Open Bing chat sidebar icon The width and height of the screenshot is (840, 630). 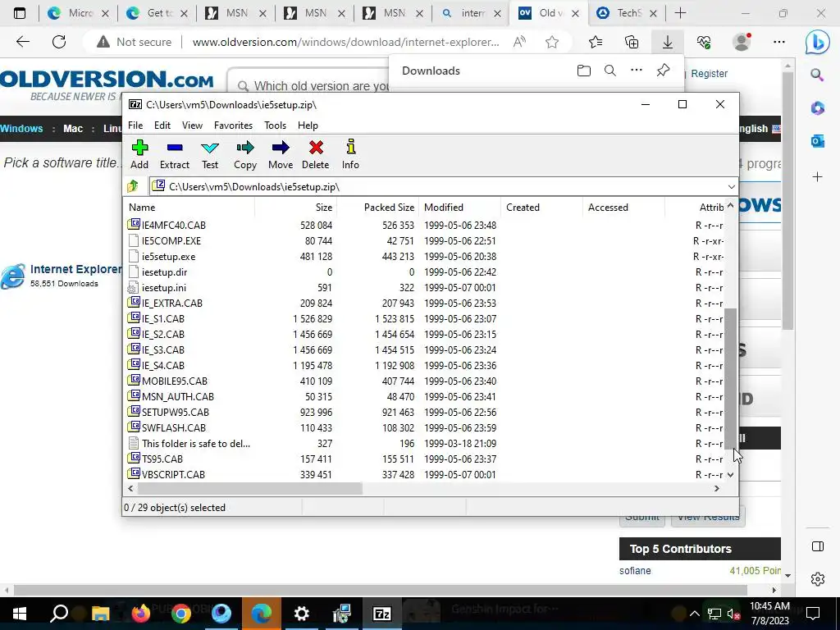tap(818, 42)
